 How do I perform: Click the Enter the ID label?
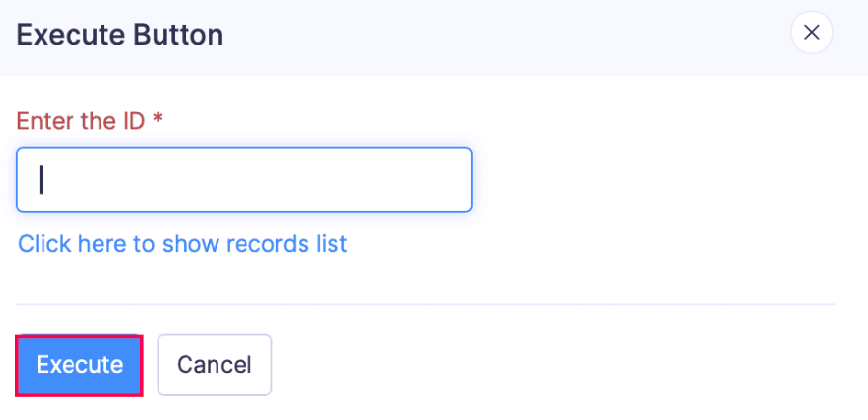pos(81,121)
